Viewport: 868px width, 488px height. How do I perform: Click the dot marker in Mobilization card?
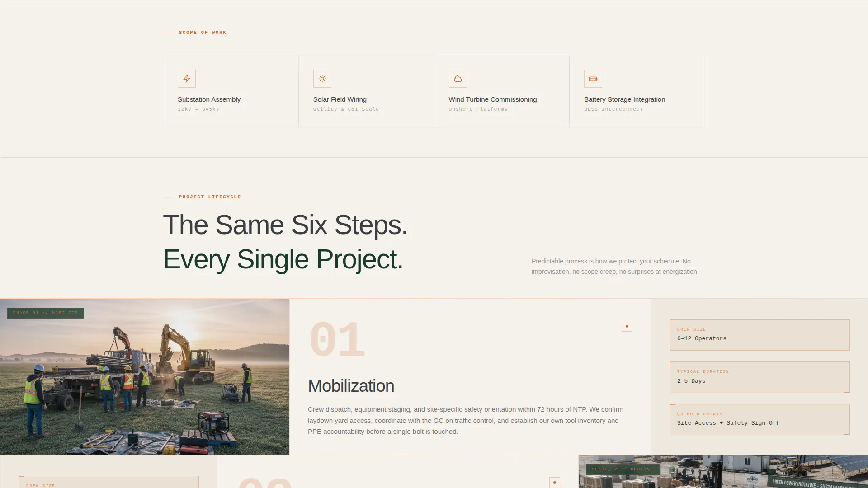click(x=627, y=326)
